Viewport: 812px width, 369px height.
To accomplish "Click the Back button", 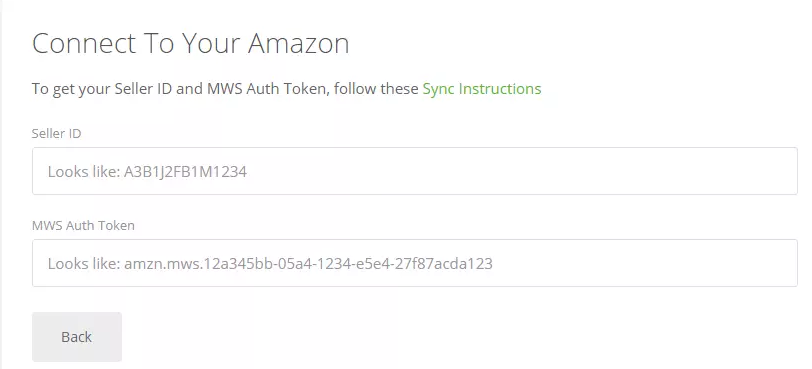I will pyautogui.click(x=77, y=337).
